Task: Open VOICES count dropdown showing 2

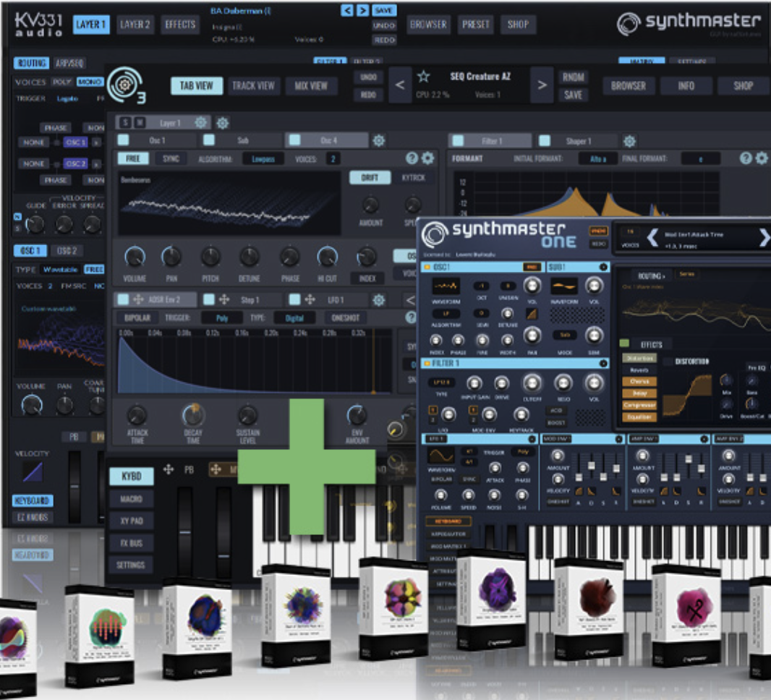Action: (333, 159)
